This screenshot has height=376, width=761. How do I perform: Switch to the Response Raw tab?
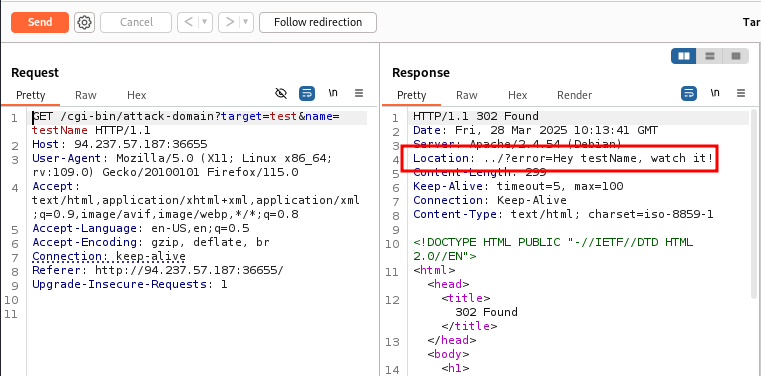[467, 95]
